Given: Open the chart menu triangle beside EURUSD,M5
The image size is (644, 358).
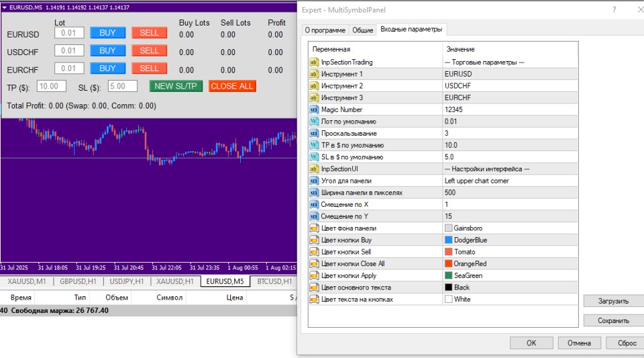Looking at the screenshot, I should (x=5, y=7).
